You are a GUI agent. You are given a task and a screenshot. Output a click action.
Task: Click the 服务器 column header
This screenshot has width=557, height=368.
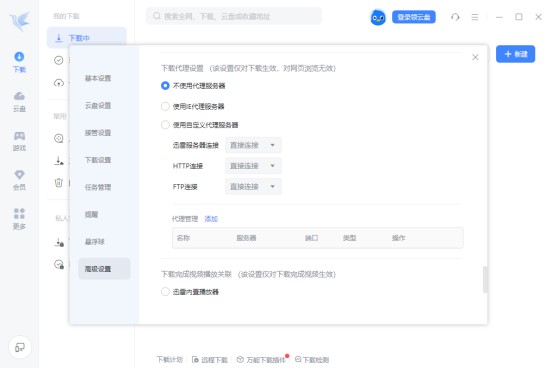point(247,238)
